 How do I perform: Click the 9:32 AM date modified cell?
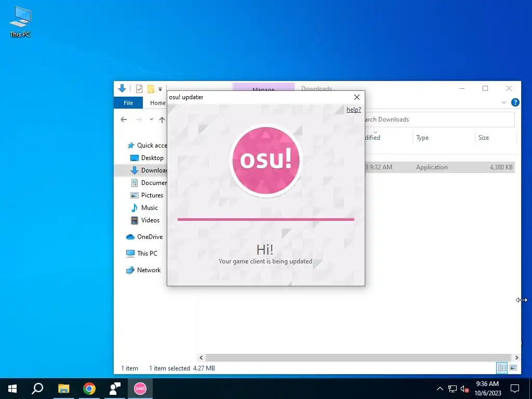(x=379, y=167)
